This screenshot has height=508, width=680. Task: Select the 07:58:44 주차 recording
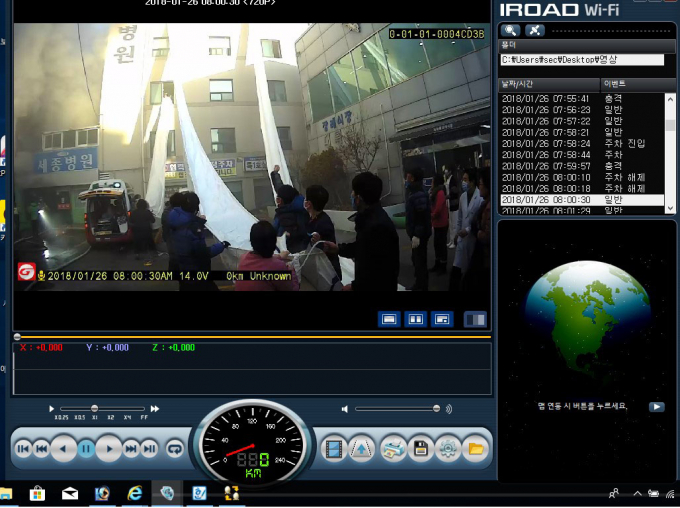tap(582, 155)
